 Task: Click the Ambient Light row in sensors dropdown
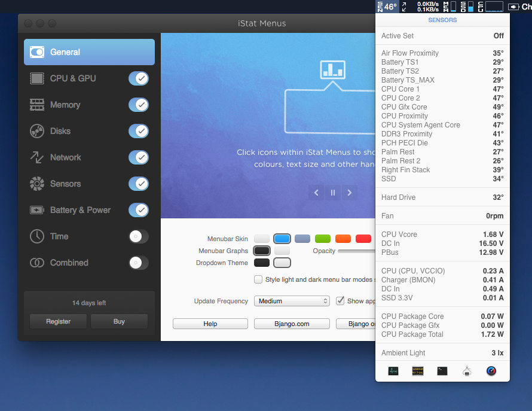pyautogui.click(x=442, y=353)
